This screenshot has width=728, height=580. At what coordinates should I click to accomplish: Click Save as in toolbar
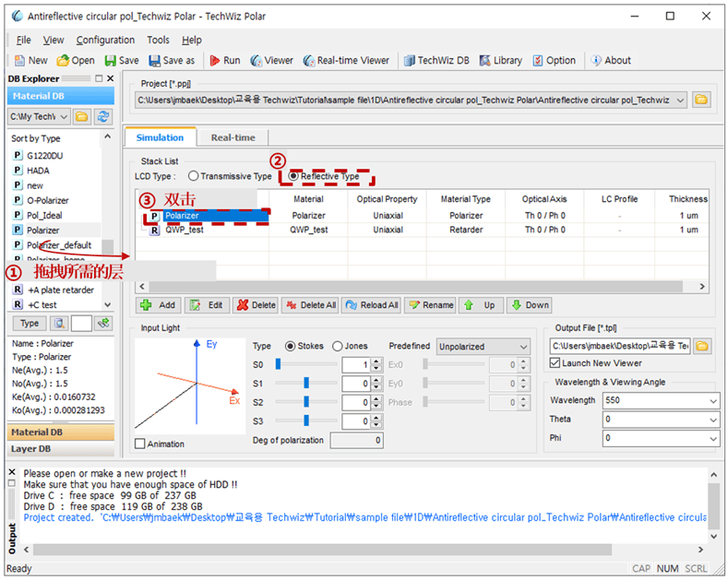click(171, 61)
